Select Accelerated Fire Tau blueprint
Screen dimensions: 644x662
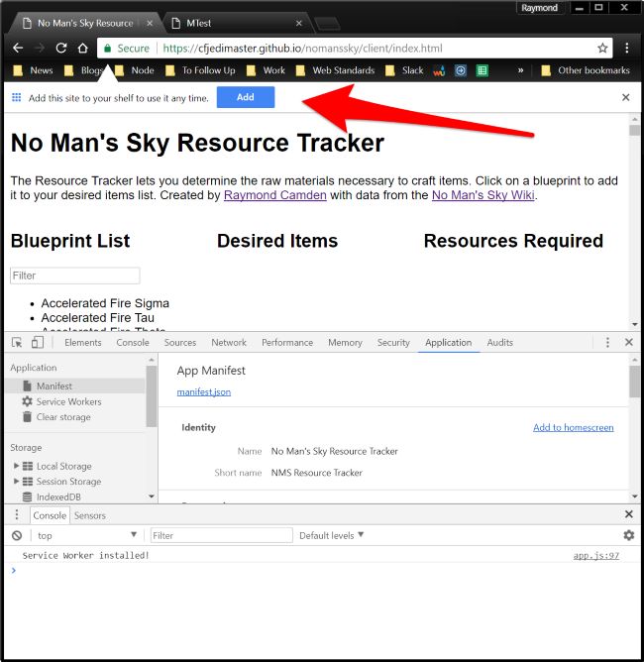(x=97, y=317)
